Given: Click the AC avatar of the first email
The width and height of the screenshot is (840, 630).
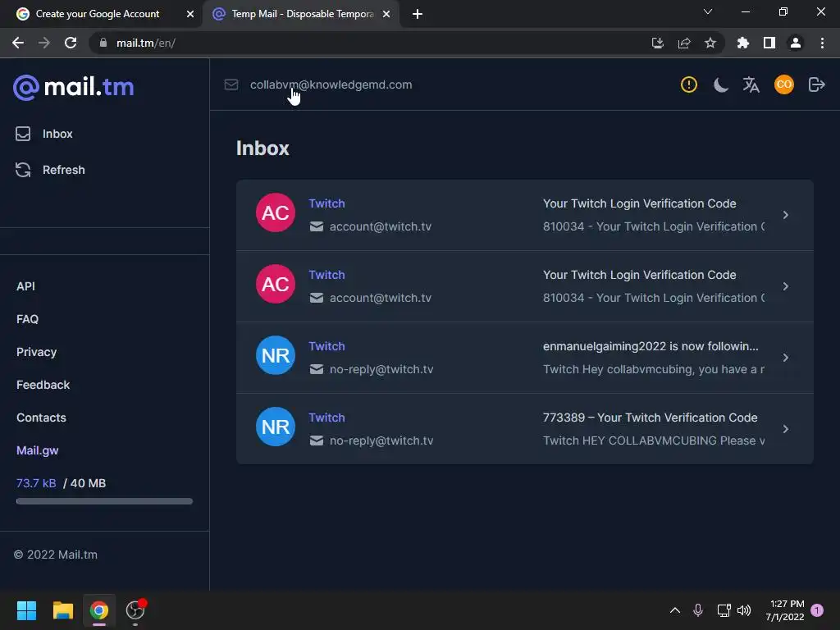Looking at the screenshot, I should click(x=276, y=212).
